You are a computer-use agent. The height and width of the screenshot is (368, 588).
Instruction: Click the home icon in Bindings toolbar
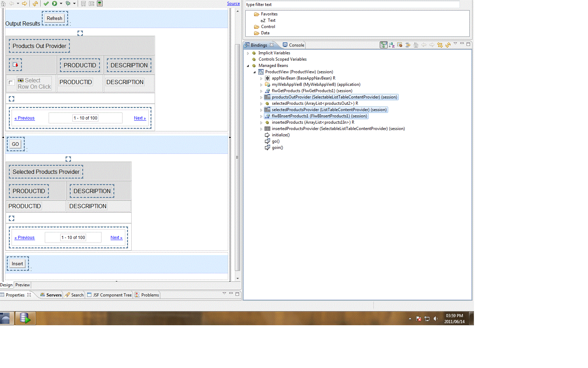tap(416, 45)
